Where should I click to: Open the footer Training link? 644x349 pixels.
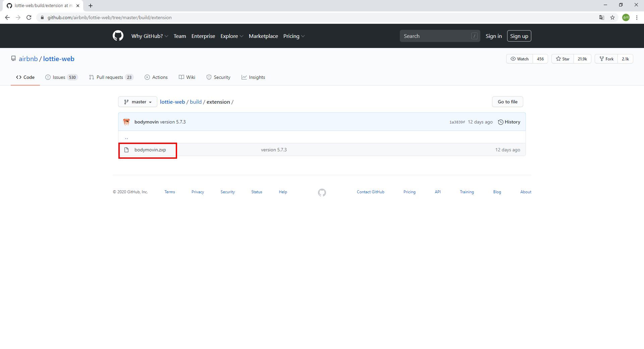click(467, 192)
